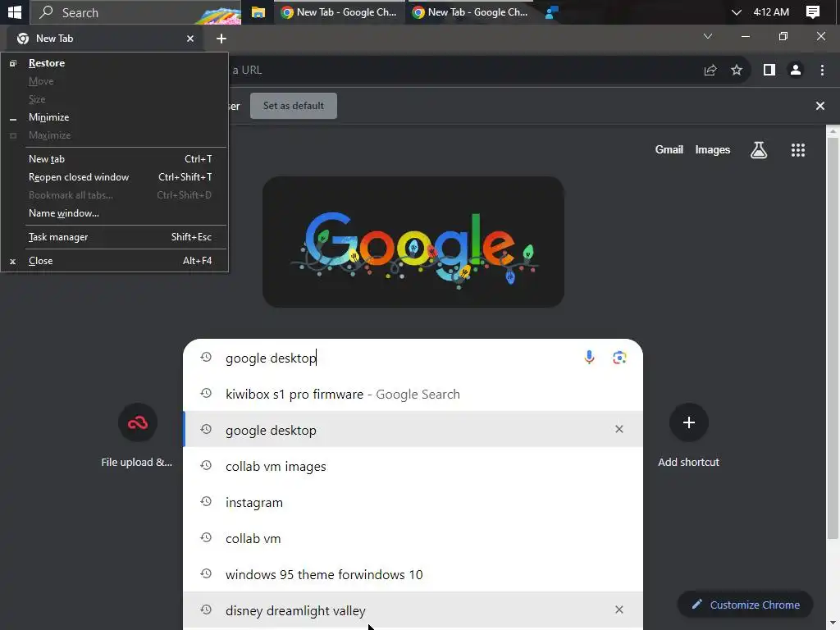Image resolution: width=840 pixels, height=630 pixels.
Task: Open the Chrome three-dot menu
Action: tap(822, 70)
